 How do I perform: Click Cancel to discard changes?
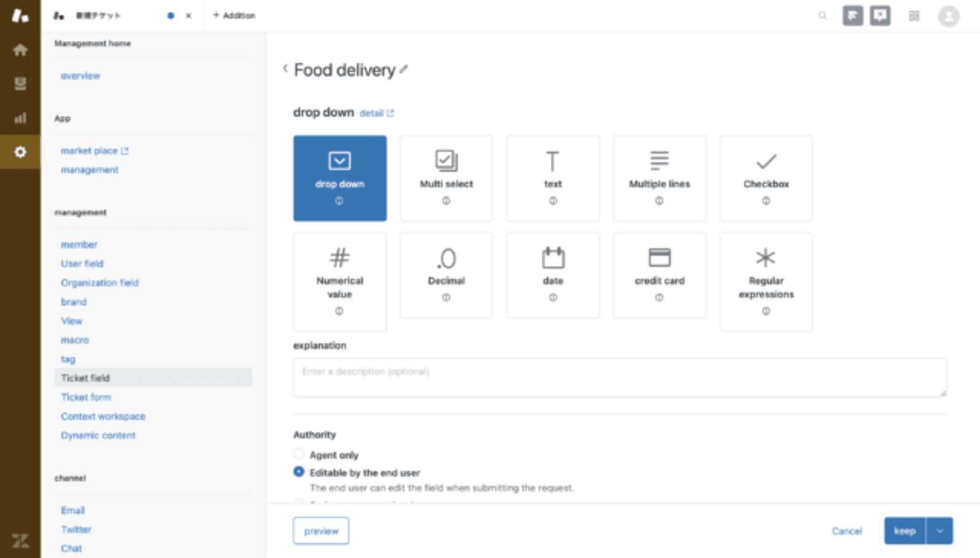pyautogui.click(x=847, y=531)
